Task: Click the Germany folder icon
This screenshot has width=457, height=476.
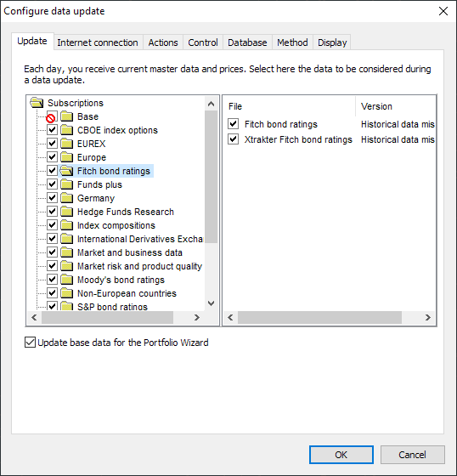Action: (x=67, y=198)
